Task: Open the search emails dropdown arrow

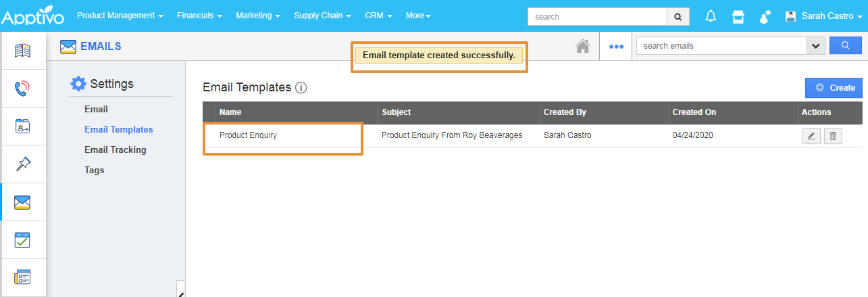Action: click(816, 46)
